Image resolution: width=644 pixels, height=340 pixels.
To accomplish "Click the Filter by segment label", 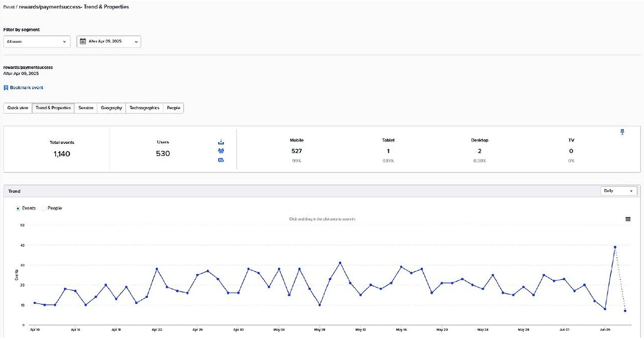I will click(21, 30).
